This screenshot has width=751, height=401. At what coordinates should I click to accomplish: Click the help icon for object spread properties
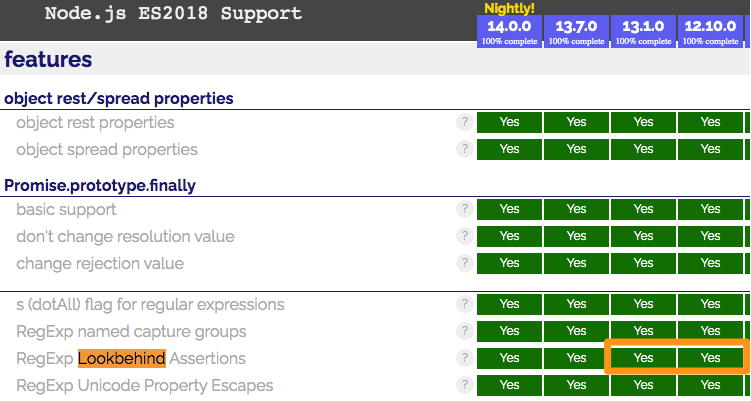465,149
